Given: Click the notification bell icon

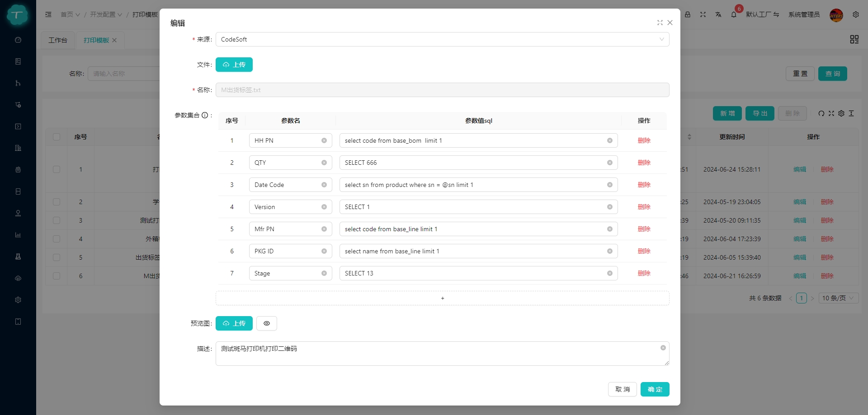Looking at the screenshot, I should [x=734, y=14].
